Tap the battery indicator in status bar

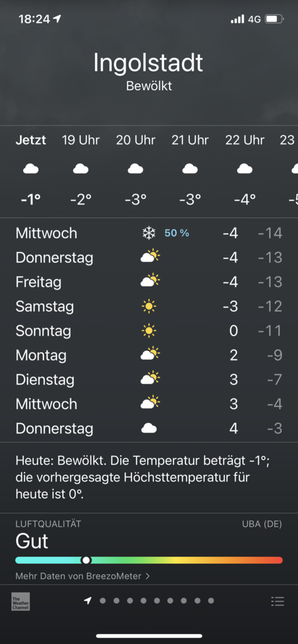point(273,19)
